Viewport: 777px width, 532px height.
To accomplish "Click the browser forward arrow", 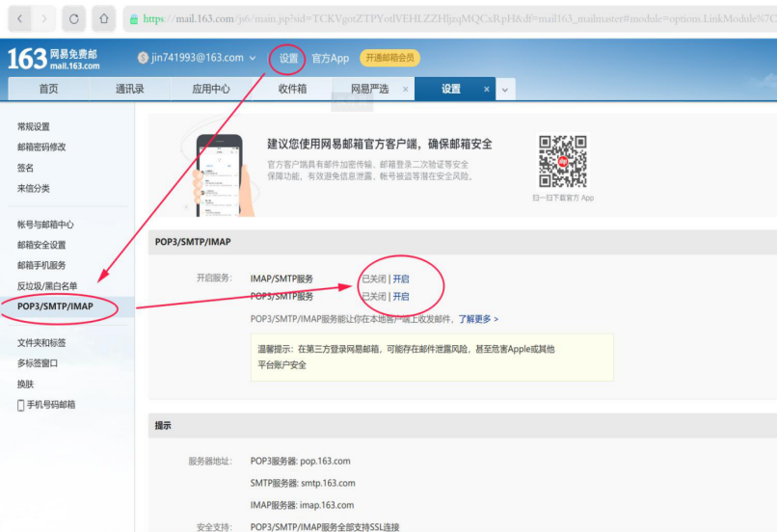I will [x=44, y=19].
